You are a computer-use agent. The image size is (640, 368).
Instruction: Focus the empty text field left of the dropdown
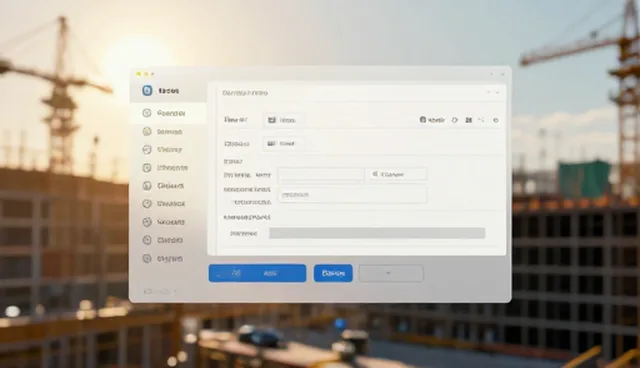pyautogui.click(x=320, y=174)
